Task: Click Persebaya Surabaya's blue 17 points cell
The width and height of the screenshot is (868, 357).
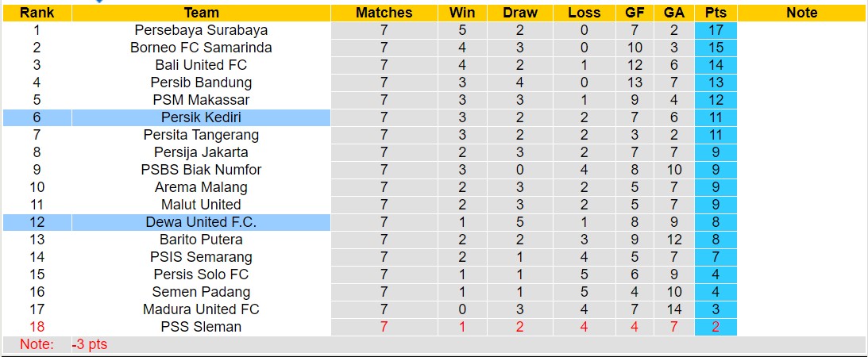Action: click(716, 30)
